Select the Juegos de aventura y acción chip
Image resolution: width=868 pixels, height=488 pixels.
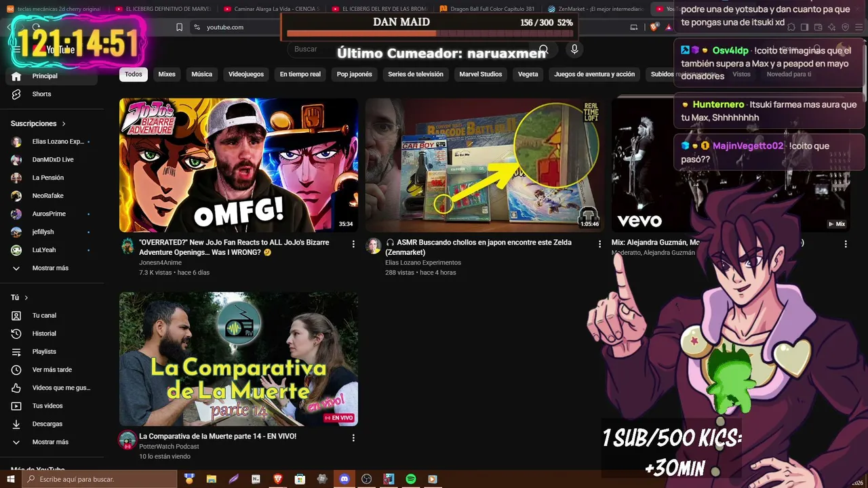[x=595, y=75]
